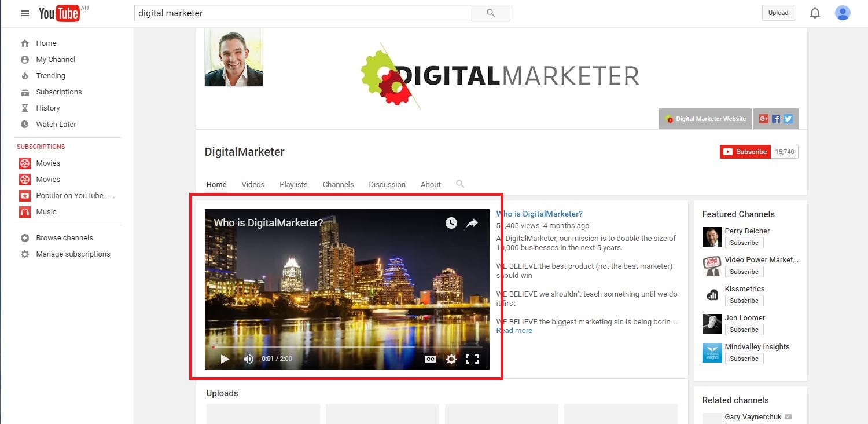The width and height of the screenshot is (868, 424).
Task: Open the Jon Loomer channel name
Action: [745, 317]
